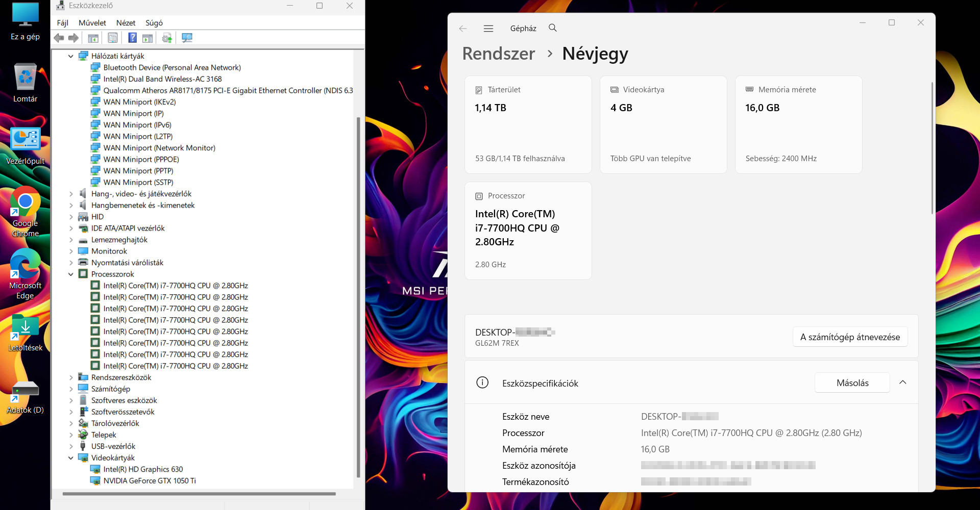Image resolution: width=980 pixels, height=510 pixels.
Task: Select the Vezérlőpult desktop icon
Action: point(25,146)
